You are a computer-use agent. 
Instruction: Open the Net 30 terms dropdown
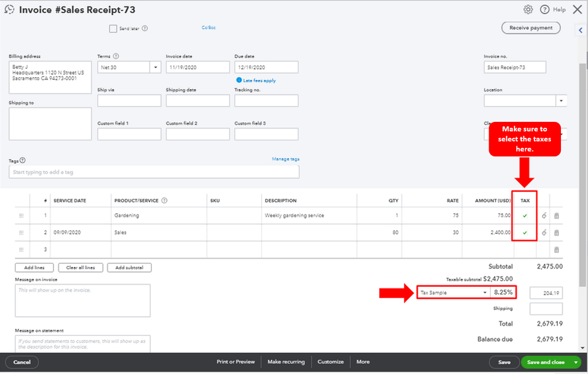pos(156,68)
